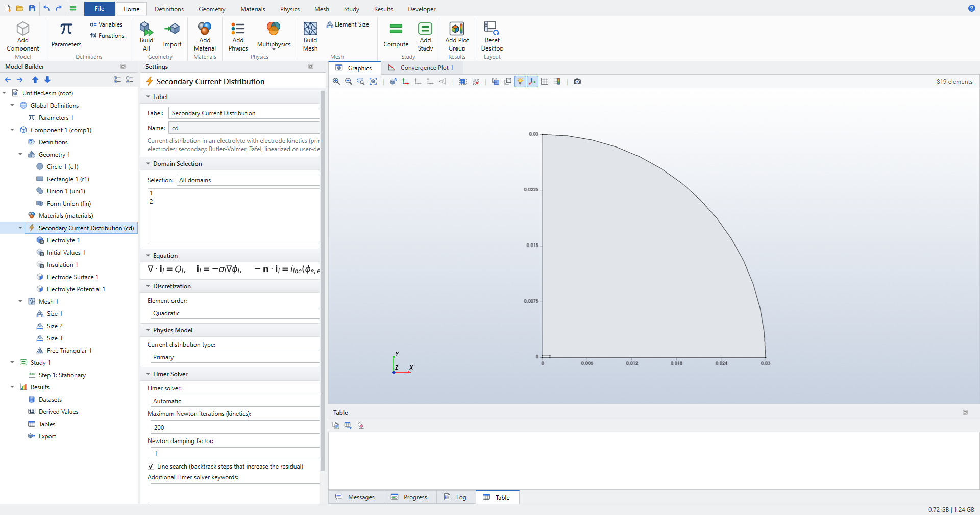Click the Element Size button
The width and height of the screenshot is (980, 515).
point(348,24)
